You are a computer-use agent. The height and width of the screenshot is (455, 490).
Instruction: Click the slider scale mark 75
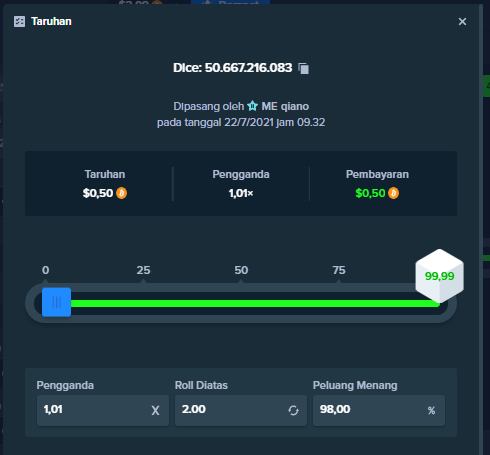coord(339,270)
